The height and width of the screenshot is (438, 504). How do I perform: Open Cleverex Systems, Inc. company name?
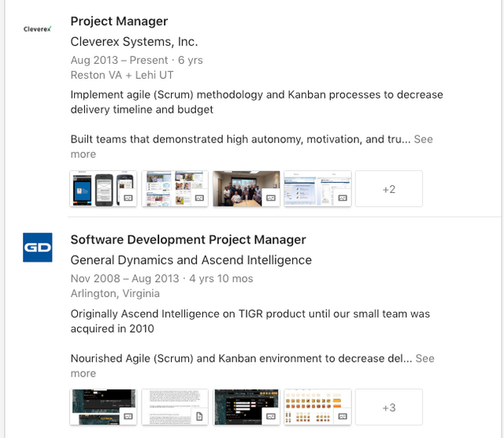point(134,42)
